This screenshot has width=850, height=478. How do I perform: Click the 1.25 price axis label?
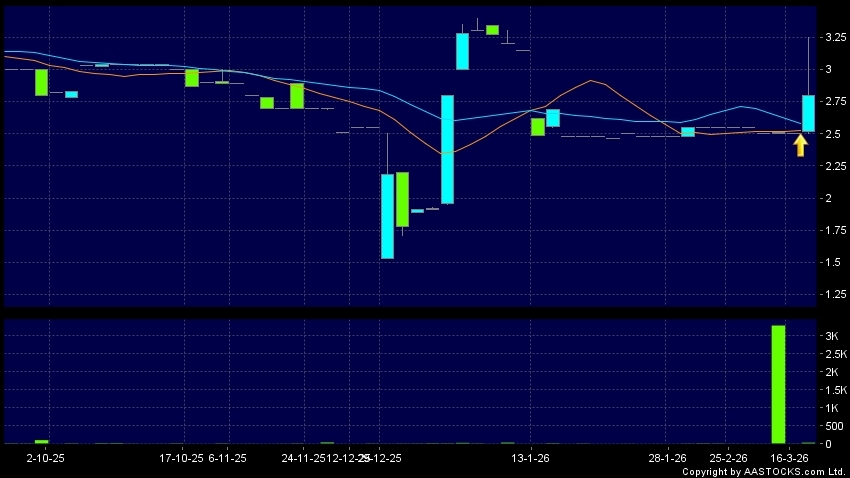coord(834,295)
